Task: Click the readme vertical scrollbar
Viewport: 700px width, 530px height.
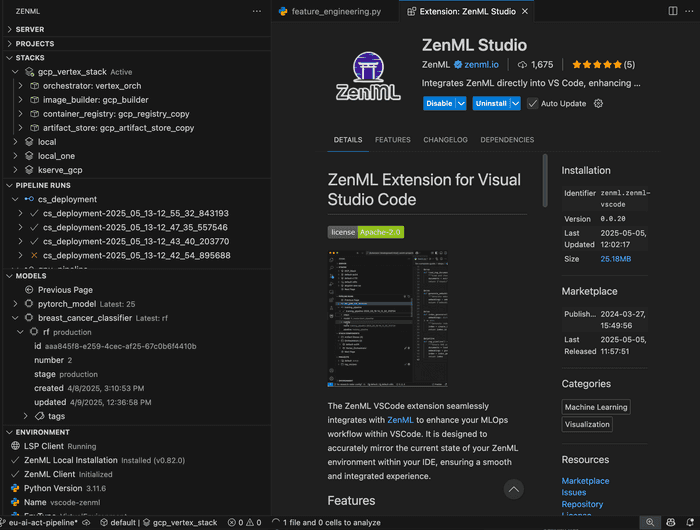Action: (x=545, y=181)
